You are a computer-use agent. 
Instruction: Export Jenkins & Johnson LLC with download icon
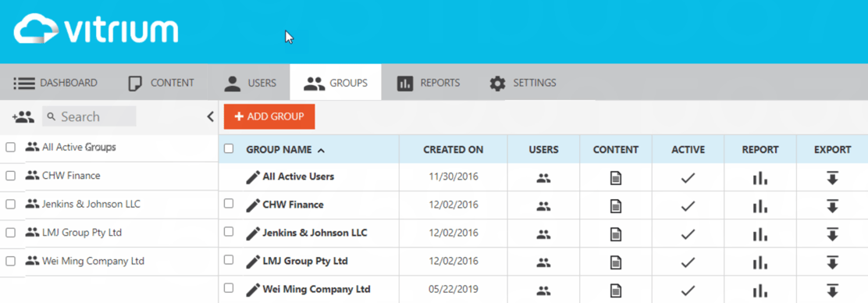tap(832, 234)
